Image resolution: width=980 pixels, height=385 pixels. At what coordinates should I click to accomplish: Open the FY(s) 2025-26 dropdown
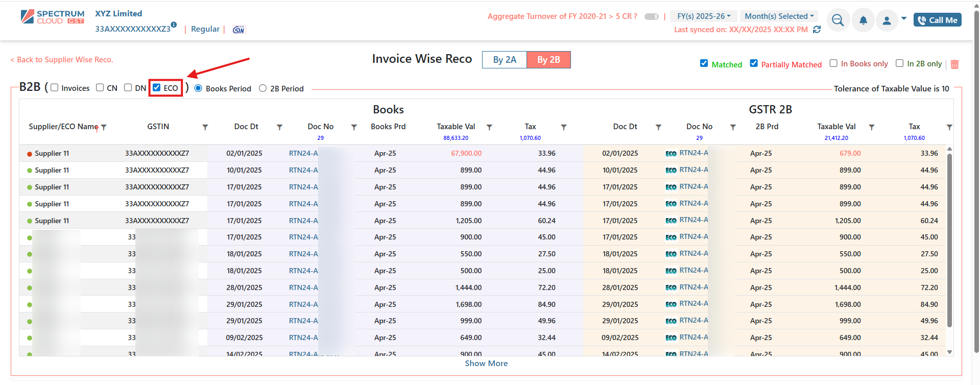[703, 16]
